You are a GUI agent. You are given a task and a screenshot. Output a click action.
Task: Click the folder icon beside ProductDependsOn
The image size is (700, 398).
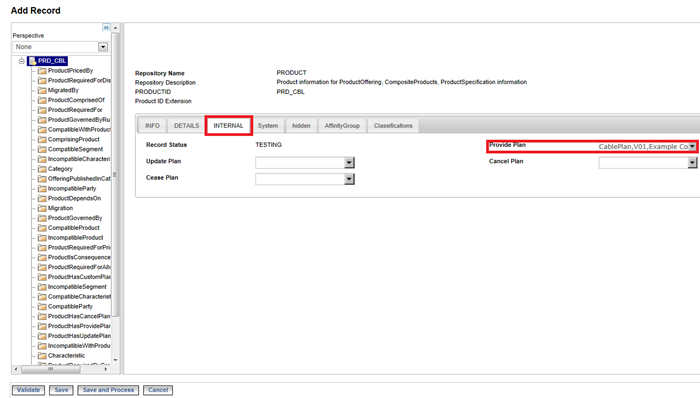(42, 198)
